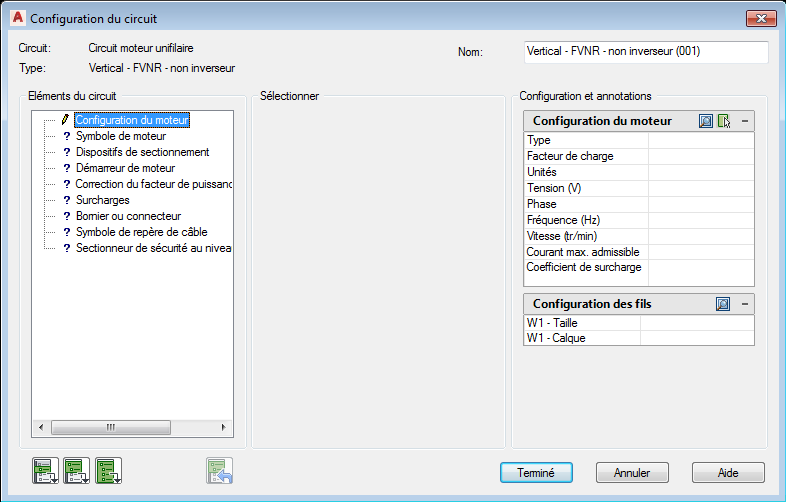The width and height of the screenshot is (786, 502).
Task: Collapse the Configuration des fils section
Action: click(x=745, y=304)
